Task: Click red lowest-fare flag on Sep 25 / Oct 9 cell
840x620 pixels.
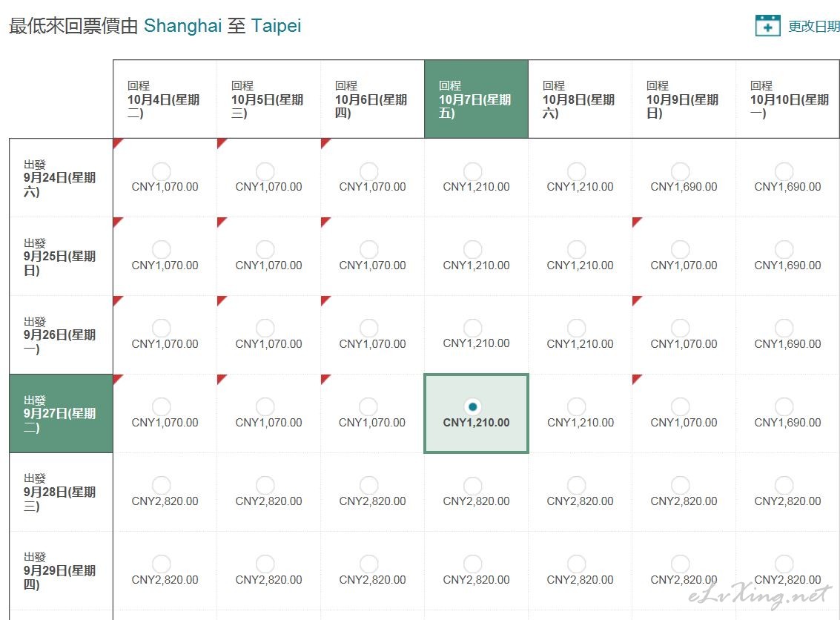Action: (636, 221)
